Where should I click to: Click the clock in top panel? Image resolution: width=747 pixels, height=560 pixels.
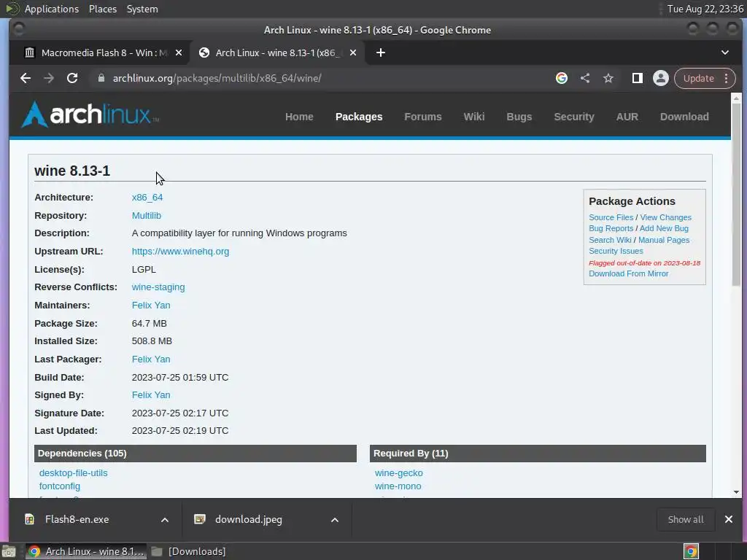[705, 9]
